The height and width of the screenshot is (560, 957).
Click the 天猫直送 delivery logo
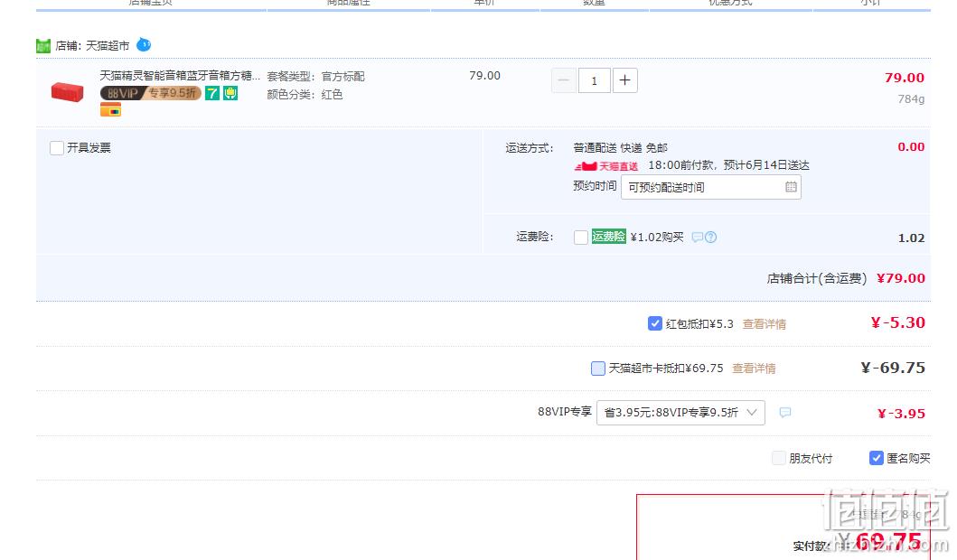[x=606, y=166]
